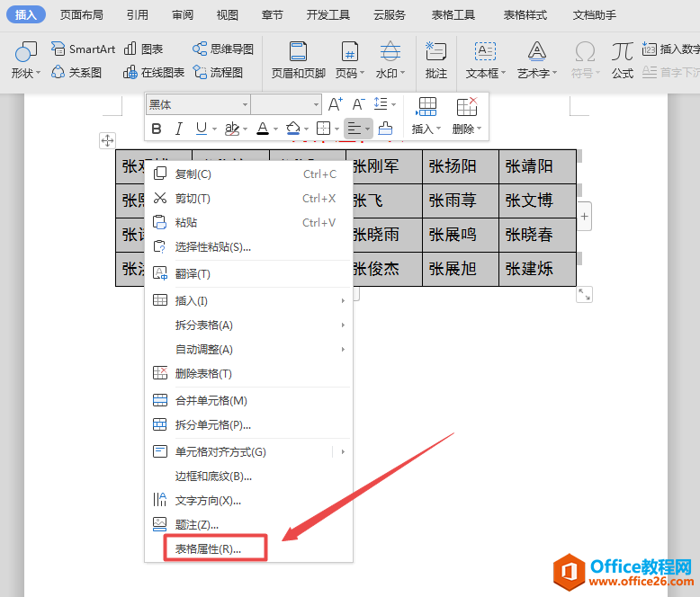
Task: Click the 页眉和页脚 header footer icon
Action: coord(298,52)
